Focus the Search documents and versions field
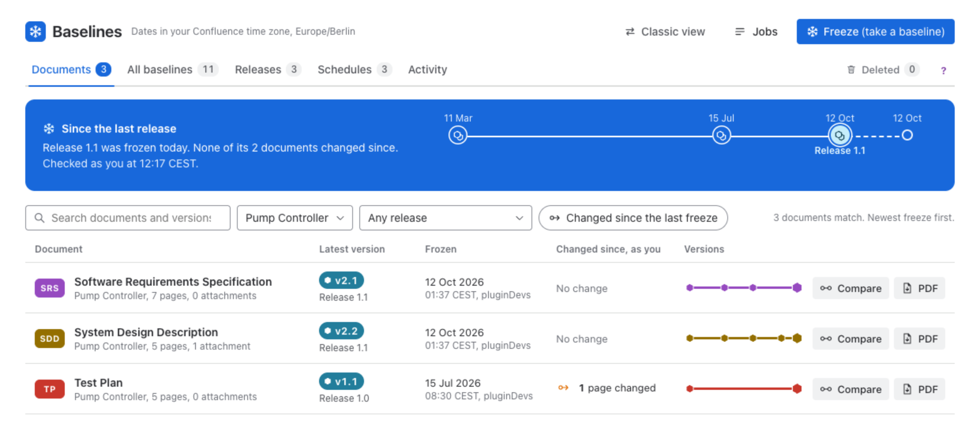Screen dimensions: 980x438 point(128,218)
